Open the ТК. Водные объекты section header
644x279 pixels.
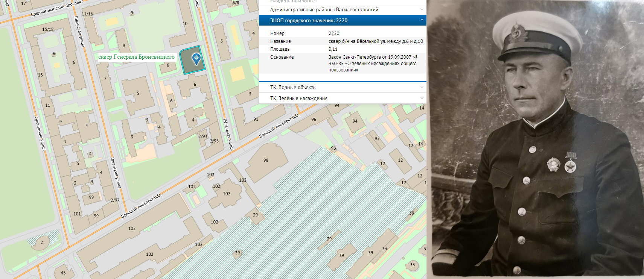[x=294, y=87]
